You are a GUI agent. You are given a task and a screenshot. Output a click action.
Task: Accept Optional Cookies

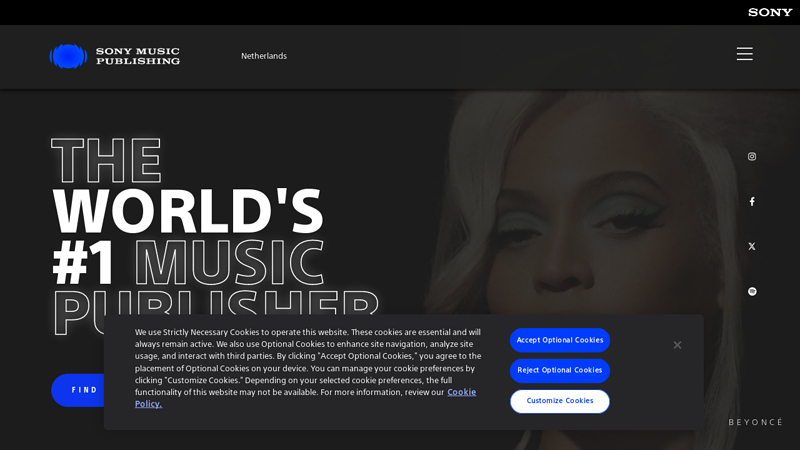pyautogui.click(x=560, y=340)
